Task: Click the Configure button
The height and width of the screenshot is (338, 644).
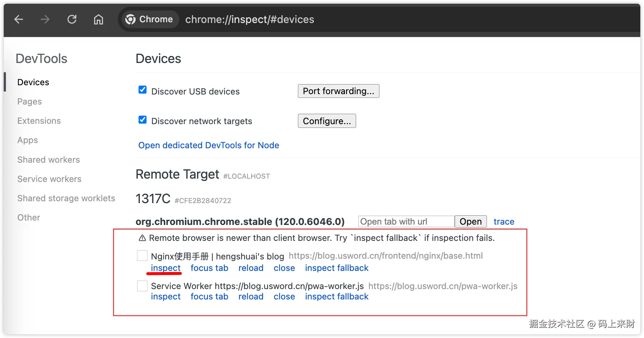Action: 326,121
